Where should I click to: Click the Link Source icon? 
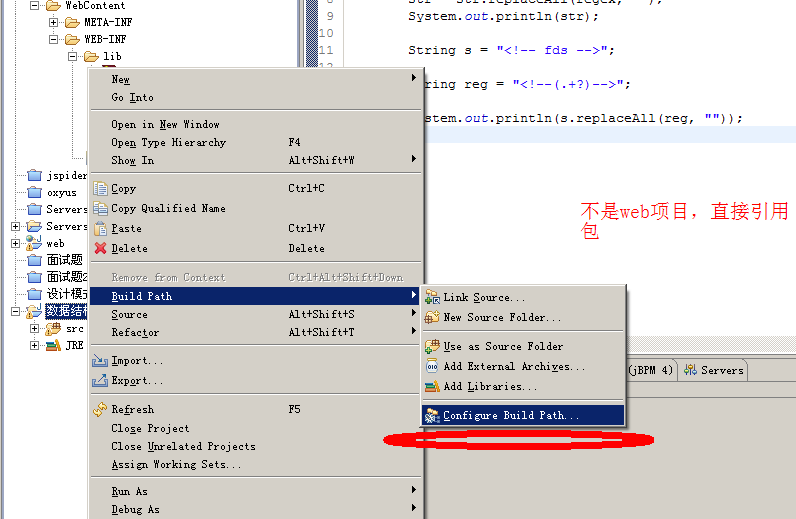(432, 297)
